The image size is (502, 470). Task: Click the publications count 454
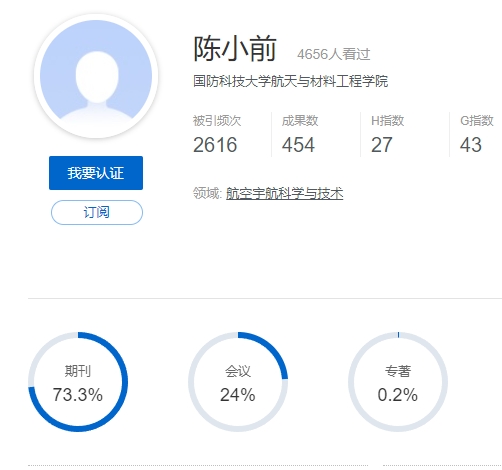point(298,145)
